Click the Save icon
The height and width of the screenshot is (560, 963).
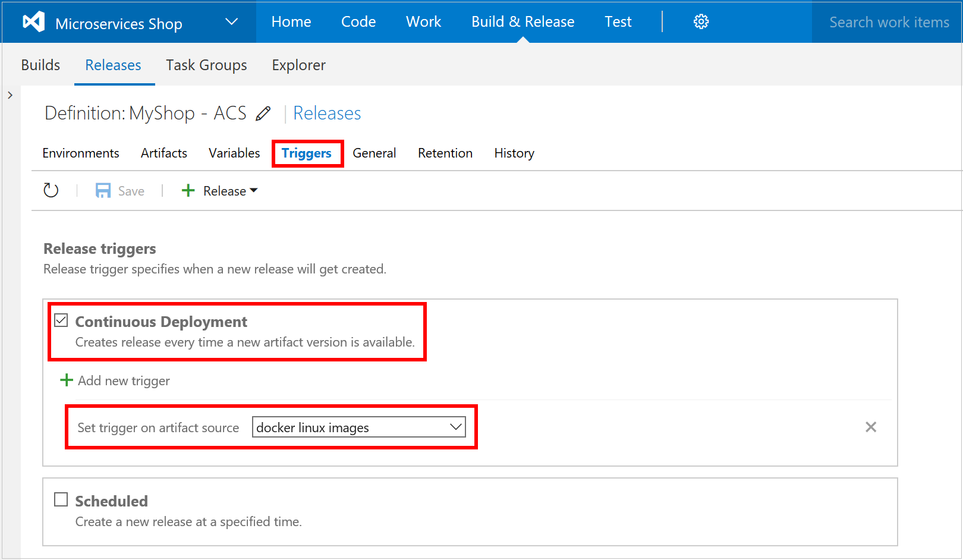click(103, 190)
